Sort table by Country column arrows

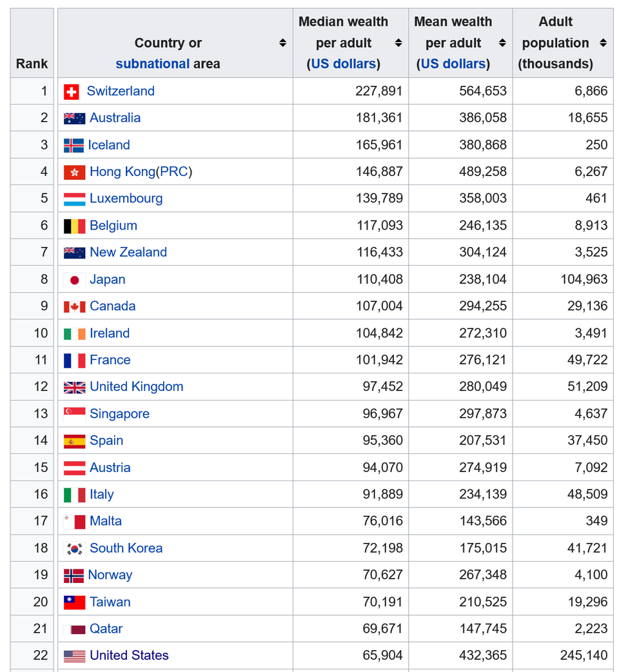click(282, 43)
